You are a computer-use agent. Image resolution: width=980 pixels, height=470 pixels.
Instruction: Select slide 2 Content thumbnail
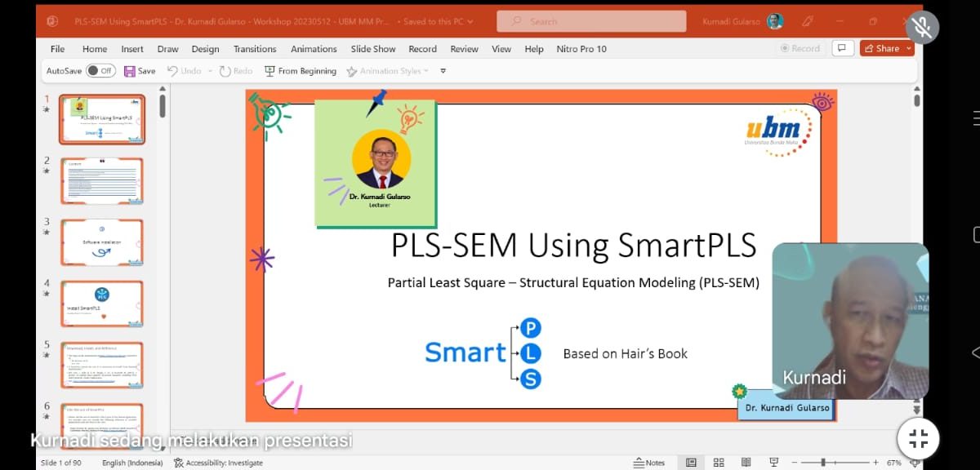point(102,181)
